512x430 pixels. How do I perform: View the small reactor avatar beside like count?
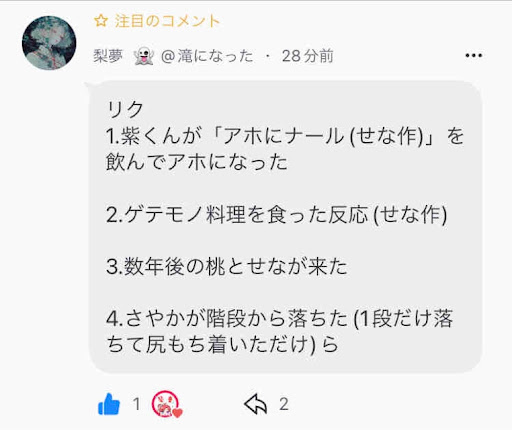tap(165, 404)
